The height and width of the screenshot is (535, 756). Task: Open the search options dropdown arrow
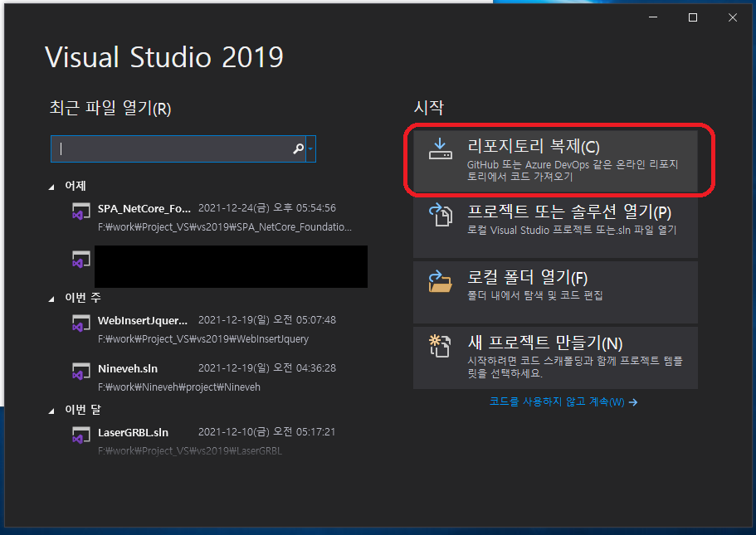point(311,149)
